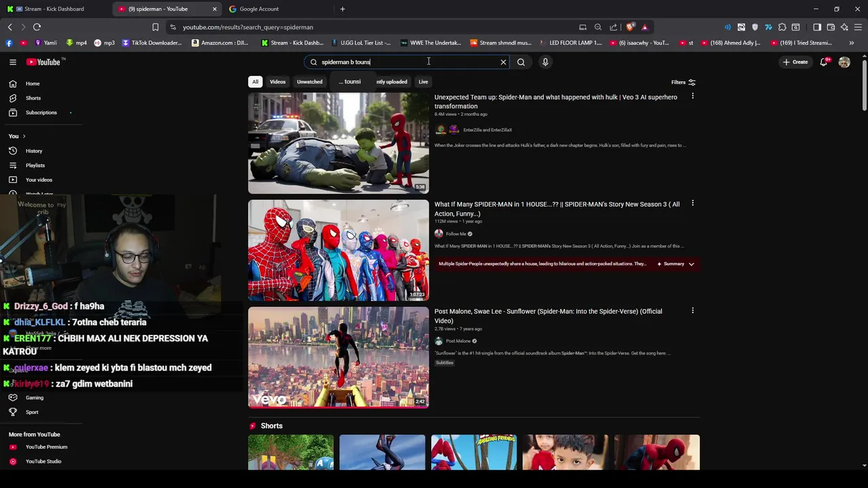Viewport: 868px width, 488px height.
Task: Open more options for Sunflower video
Action: tap(692, 310)
